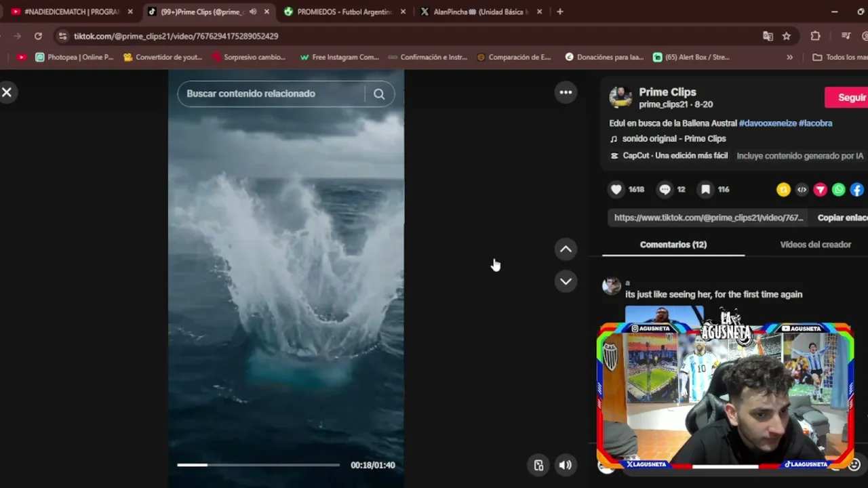Open the site information icon in address bar
Image resolution: width=868 pixels, height=488 pixels.
click(62, 36)
